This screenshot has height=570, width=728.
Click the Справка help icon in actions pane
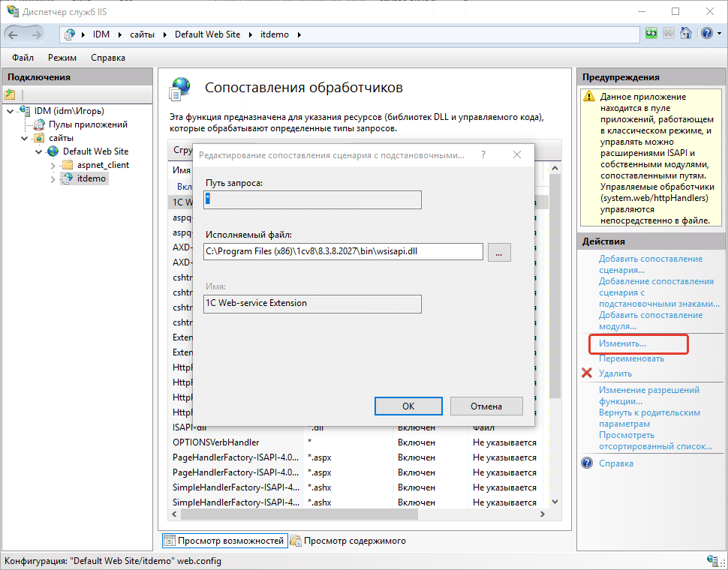(587, 463)
